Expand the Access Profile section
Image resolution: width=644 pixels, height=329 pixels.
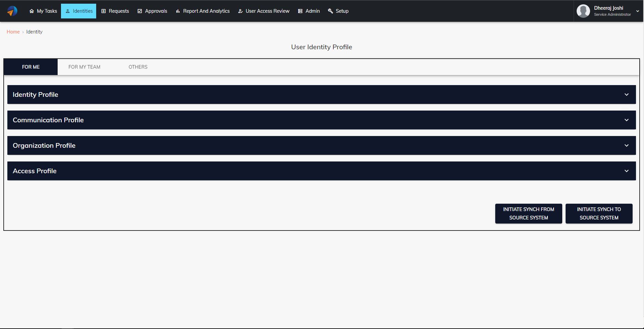pos(627,171)
